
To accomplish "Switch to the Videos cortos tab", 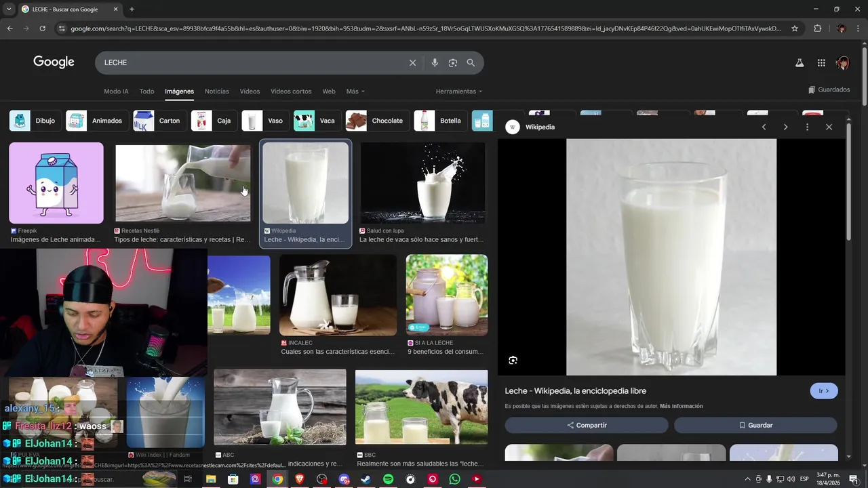I will click(x=291, y=91).
